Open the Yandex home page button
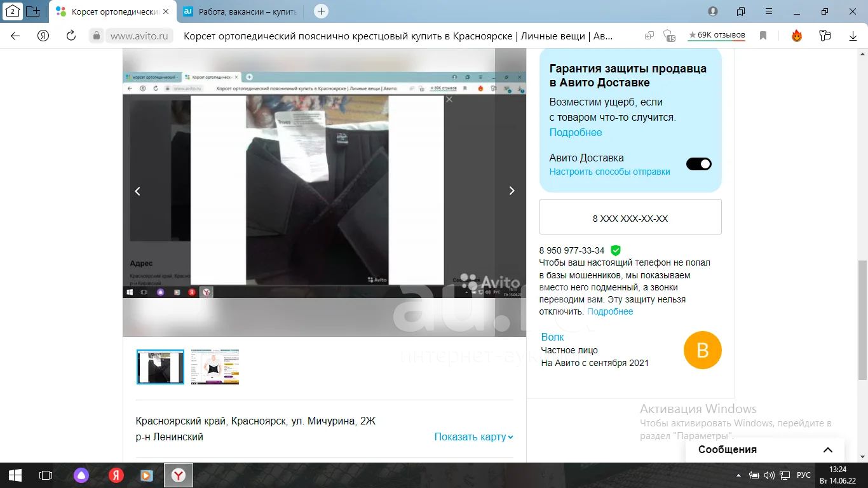Screen dimensions: 868x488 click(x=43, y=36)
